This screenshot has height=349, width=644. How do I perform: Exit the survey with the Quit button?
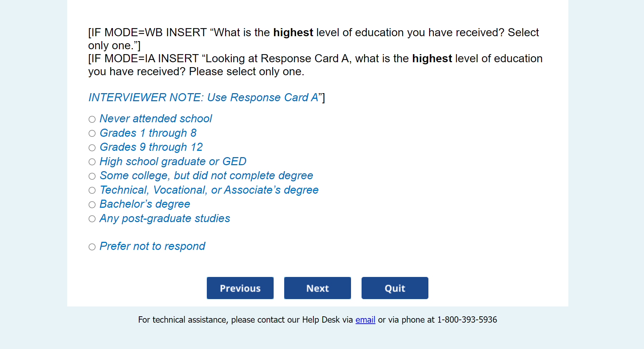tap(395, 288)
